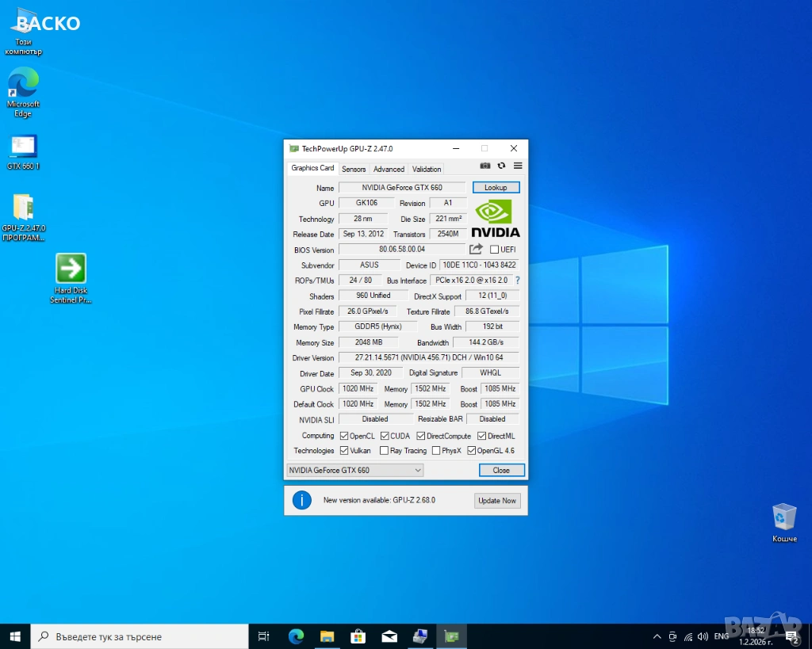Toggle the Ray Tracing checkbox

385,451
